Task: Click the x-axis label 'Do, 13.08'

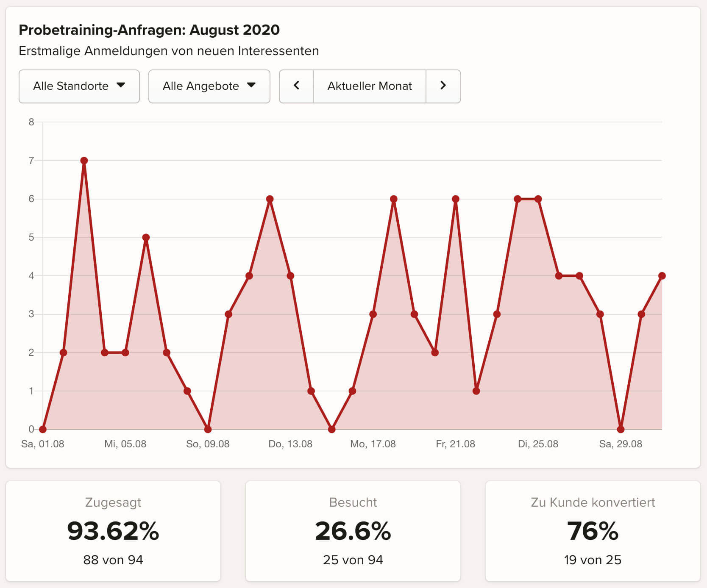Action: (290, 444)
